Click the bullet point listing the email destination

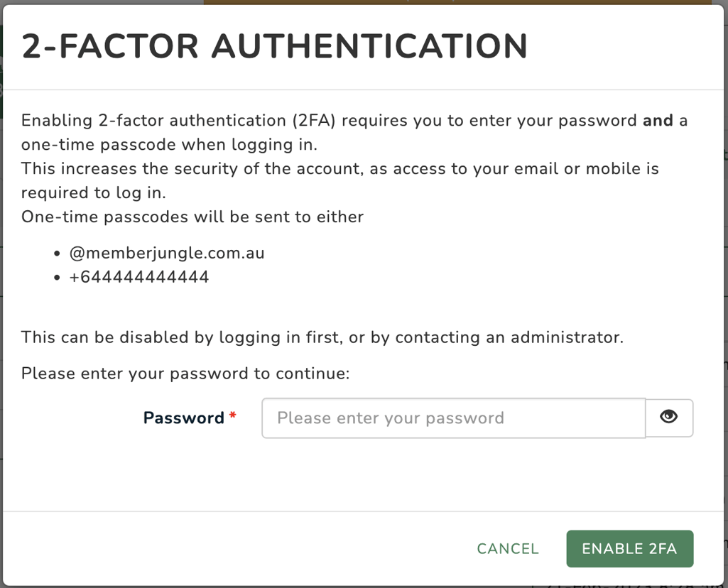pos(168,252)
